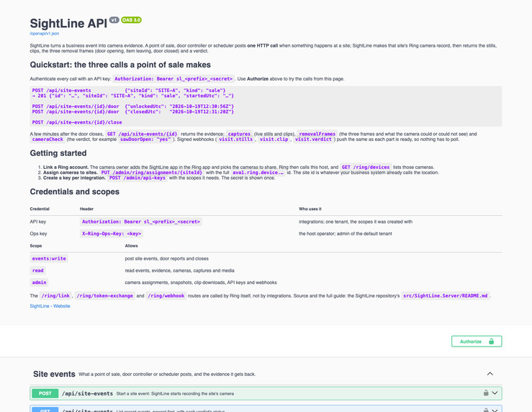Click the POST method badge for /api/site-events

[45, 393]
